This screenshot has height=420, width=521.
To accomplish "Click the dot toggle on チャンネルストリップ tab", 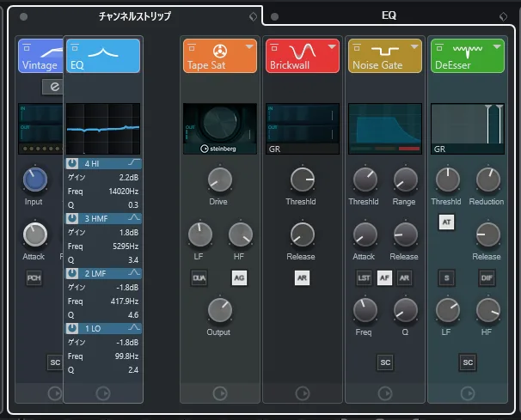I will pyautogui.click(x=23, y=16).
